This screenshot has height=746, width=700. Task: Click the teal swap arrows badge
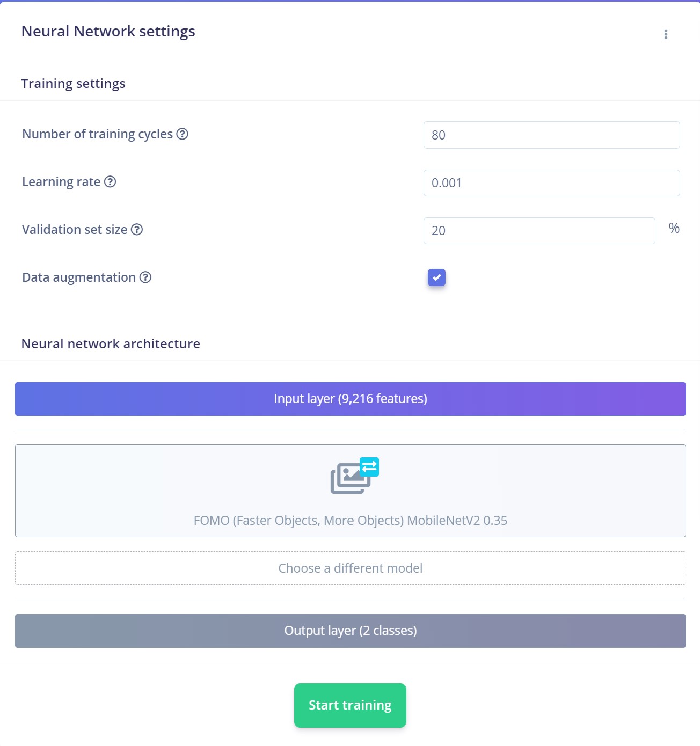point(369,467)
